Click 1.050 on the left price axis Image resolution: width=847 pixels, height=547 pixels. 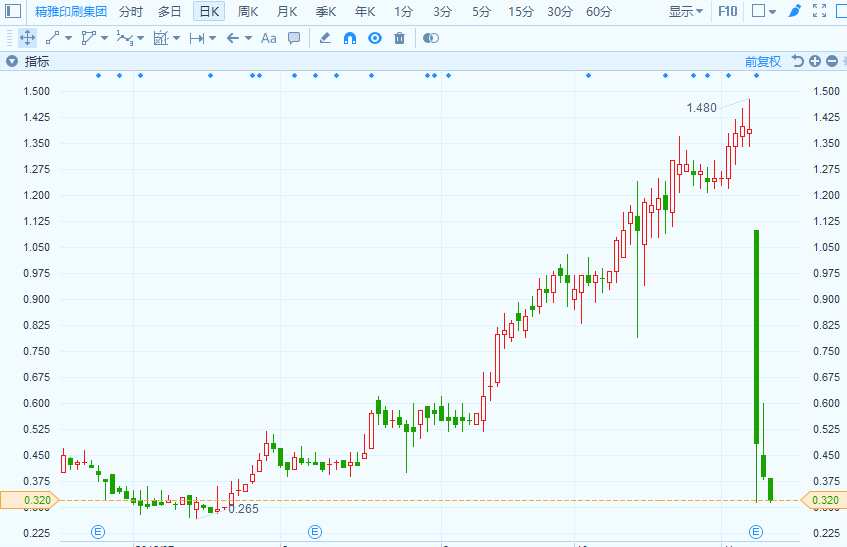click(x=36, y=247)
